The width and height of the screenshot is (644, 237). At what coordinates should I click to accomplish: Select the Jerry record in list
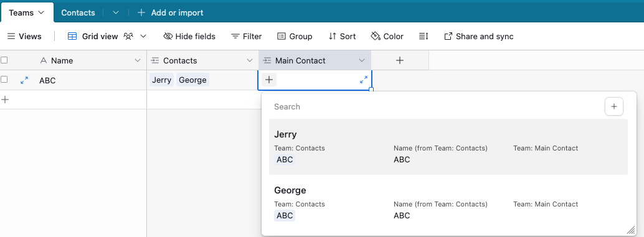[x=448, y=147]
